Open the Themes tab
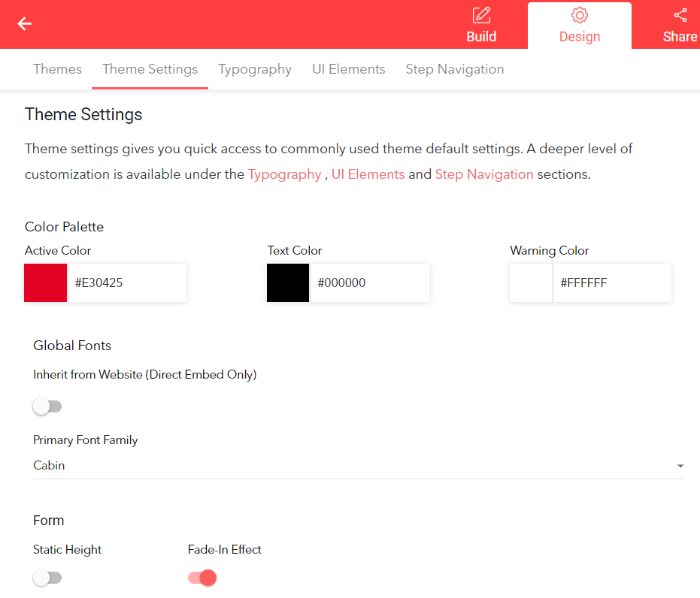Screen dimensions: 700x598 click(x=58, y=69)
